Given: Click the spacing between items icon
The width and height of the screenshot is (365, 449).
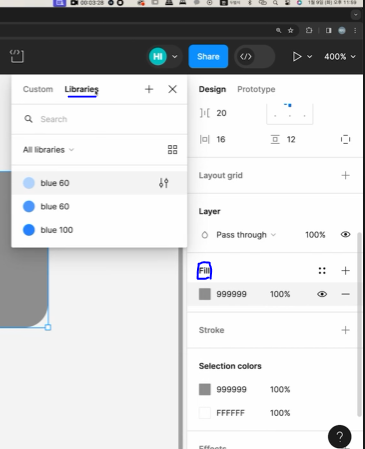Looking at the screenshot, I should point(205,113).
